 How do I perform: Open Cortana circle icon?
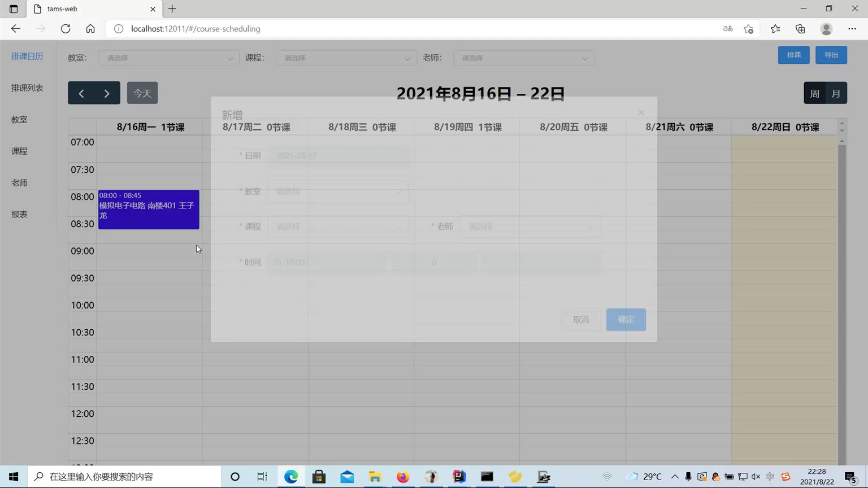coord(235,477)
